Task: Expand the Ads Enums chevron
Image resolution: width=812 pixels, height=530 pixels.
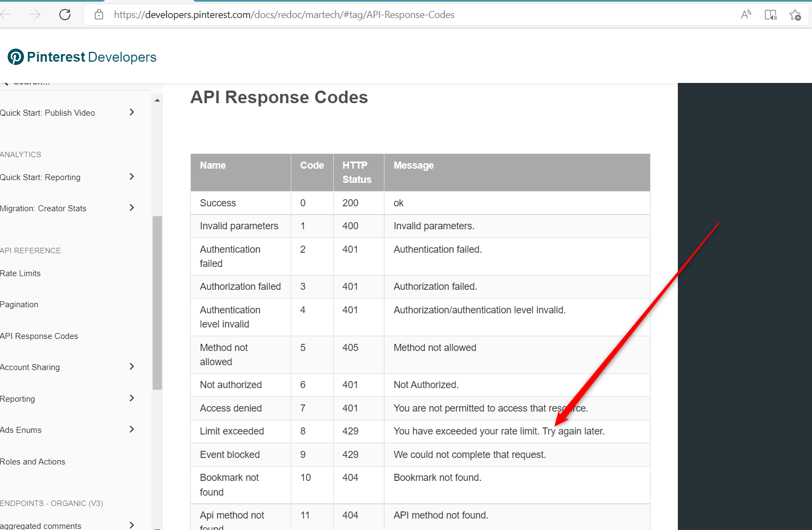Action: click(131, 429)
